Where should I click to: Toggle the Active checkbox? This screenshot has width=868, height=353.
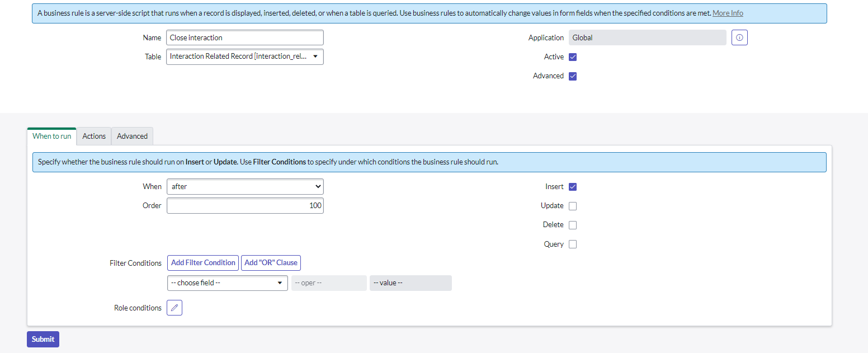[x=572, y=57]
